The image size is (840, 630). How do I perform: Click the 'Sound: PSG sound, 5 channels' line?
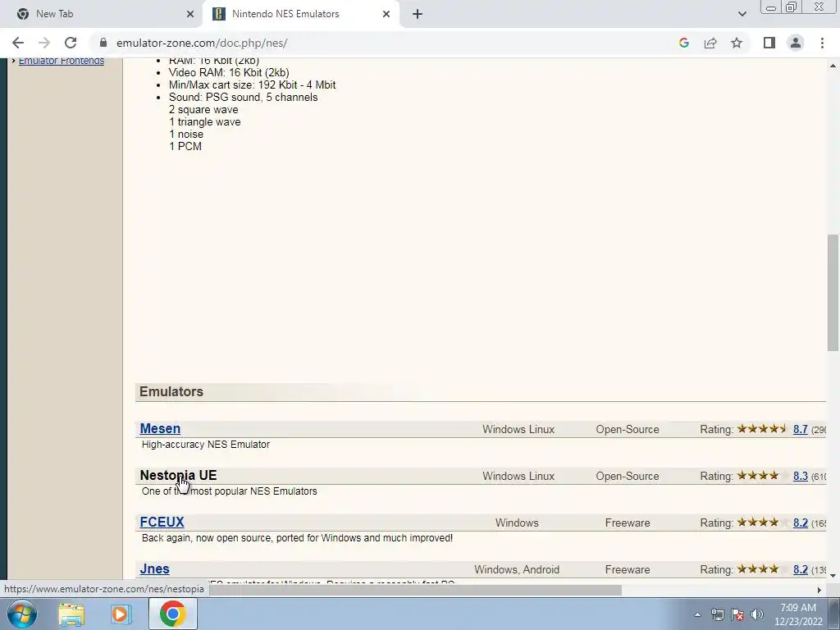pyautogui.click(x=243, y=97)
